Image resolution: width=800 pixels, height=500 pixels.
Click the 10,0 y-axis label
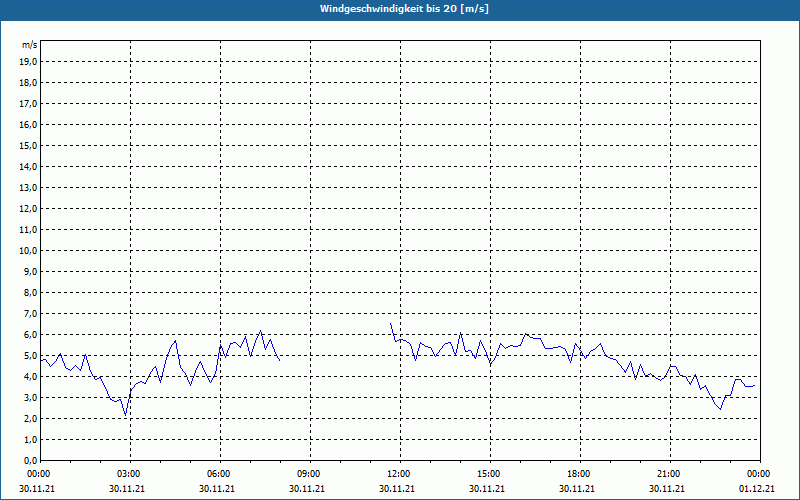[x=29, y=251]
